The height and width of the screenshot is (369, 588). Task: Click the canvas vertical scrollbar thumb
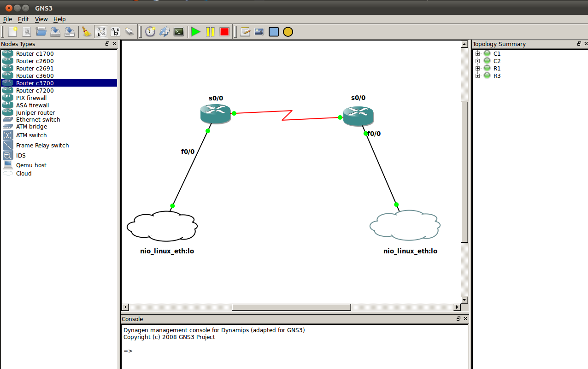click(465, 172)
